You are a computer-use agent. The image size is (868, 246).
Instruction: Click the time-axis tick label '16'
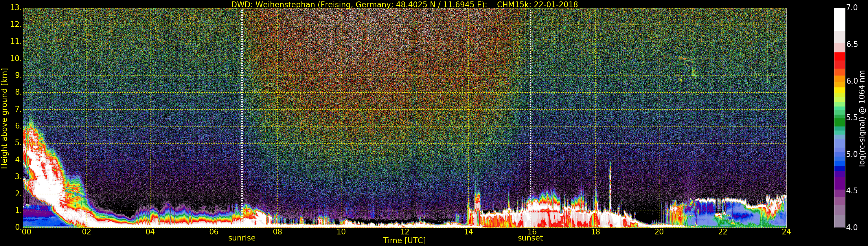click(x=532, y=232)
